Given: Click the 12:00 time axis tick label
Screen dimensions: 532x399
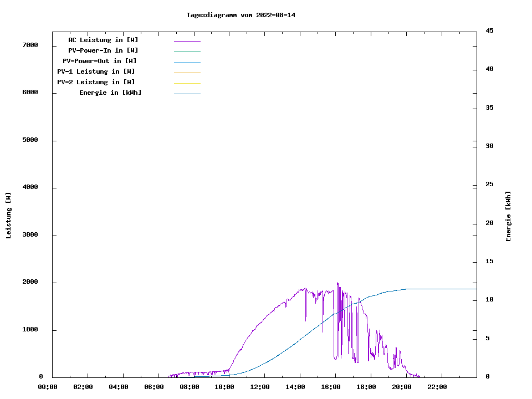Looking at the screenshot, I should point(260,387).
